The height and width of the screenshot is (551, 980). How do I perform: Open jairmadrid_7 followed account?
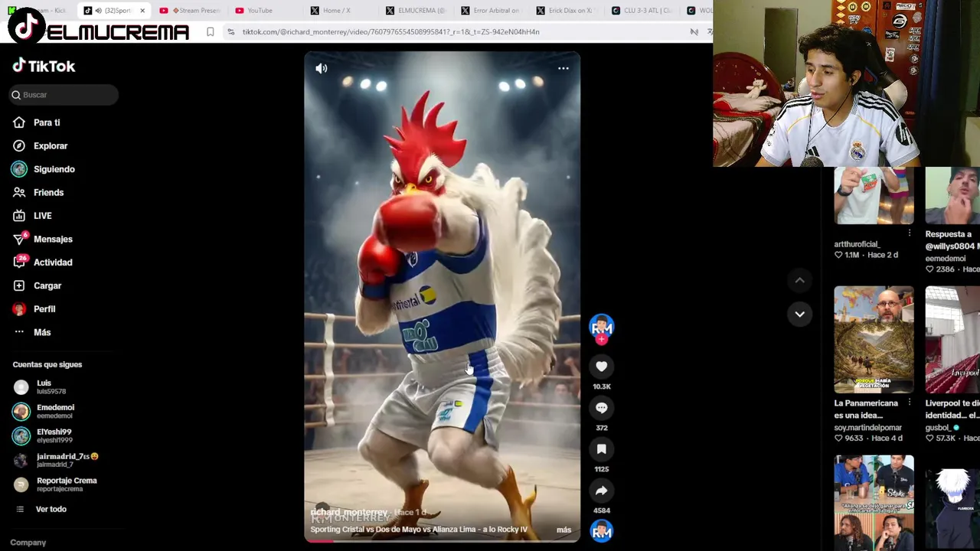coord(55,460)
